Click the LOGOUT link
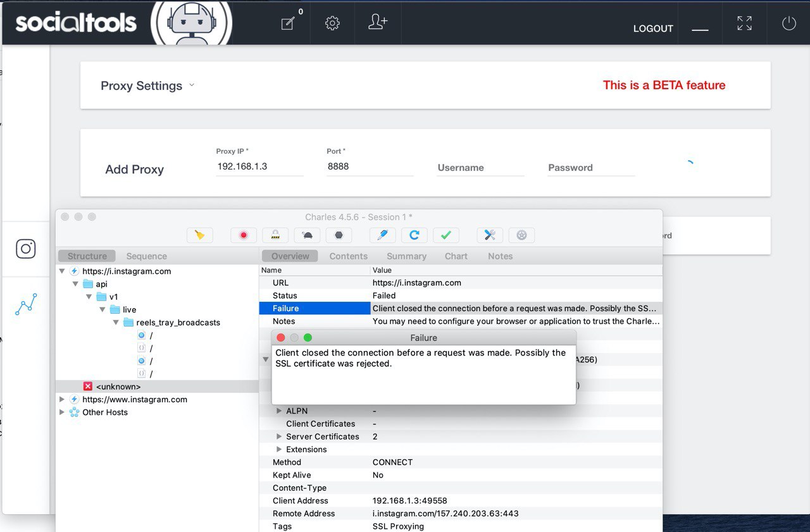Viewport: 810px width, 532px height. 653,28
